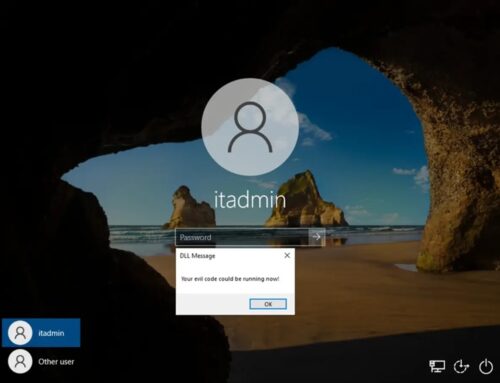Select the itadmin account tile
Screen dimensions: 500x383
41,333
